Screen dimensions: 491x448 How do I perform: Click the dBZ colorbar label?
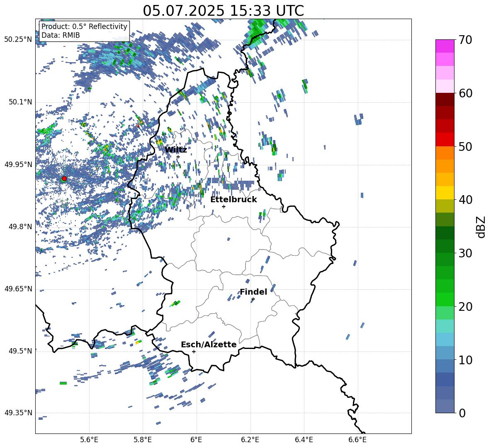[481, 227]
